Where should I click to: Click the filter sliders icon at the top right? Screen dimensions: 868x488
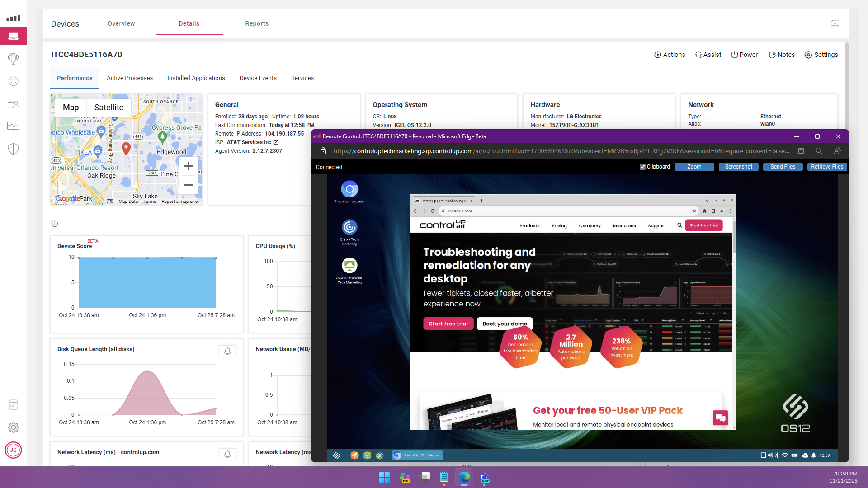[835, 23]
